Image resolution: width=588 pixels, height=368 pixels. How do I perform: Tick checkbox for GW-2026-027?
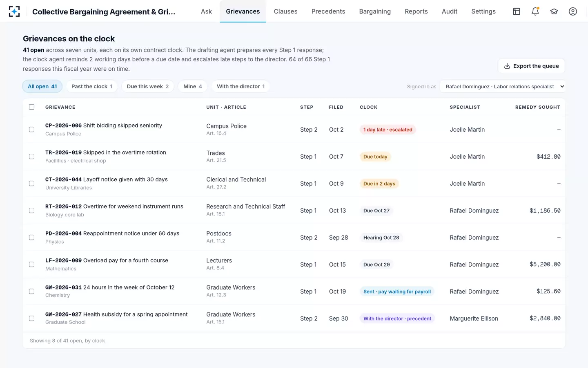(x=32, y=319)
